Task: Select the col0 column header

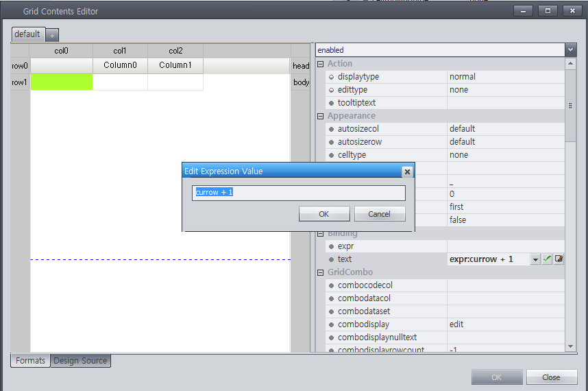Action: (x=61, y=51)
